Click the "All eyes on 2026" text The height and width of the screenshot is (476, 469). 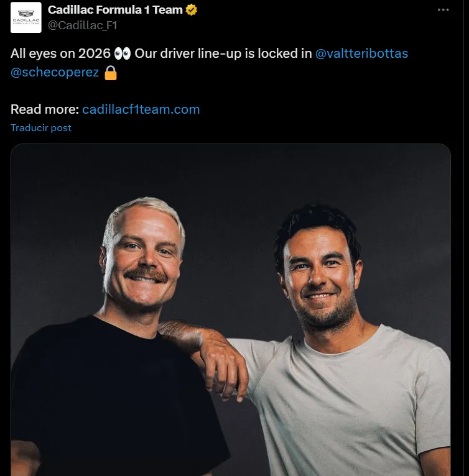pyautogui.click(x=60, y=53)
